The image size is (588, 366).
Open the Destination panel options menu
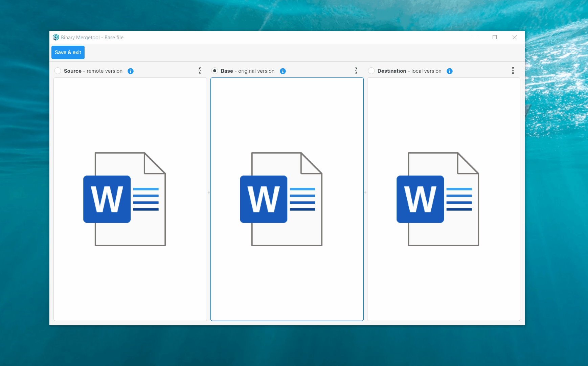tap(513, 70)
